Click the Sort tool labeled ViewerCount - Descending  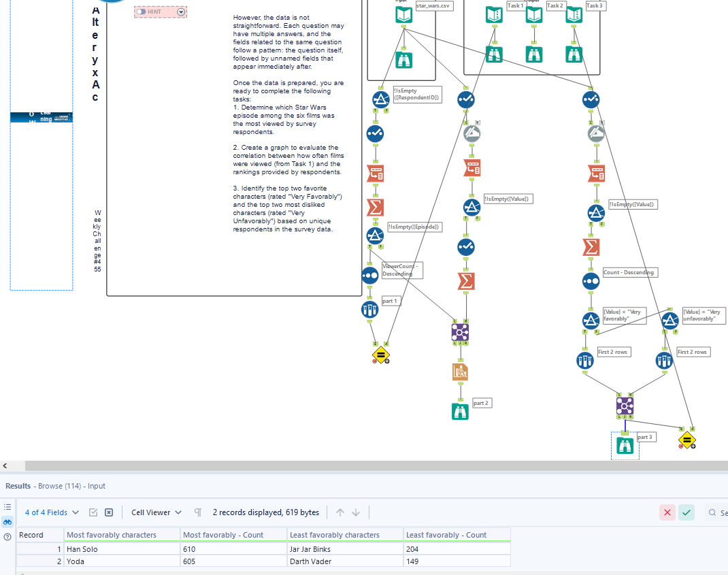point(369,276)
